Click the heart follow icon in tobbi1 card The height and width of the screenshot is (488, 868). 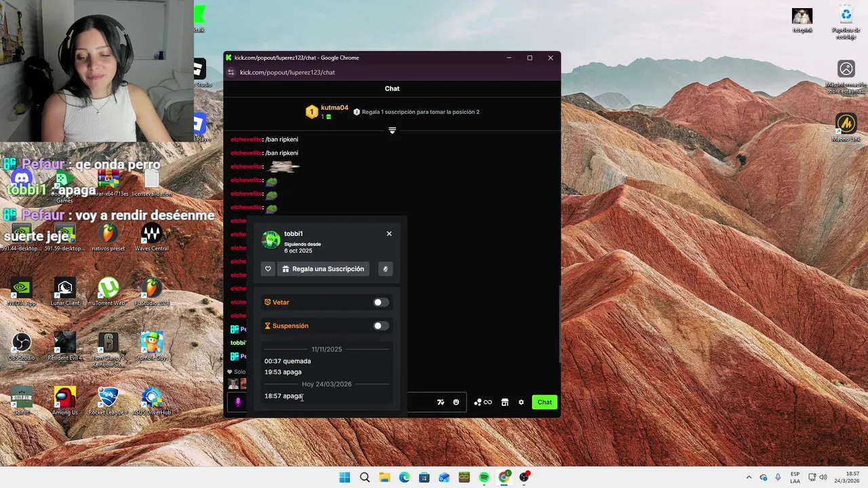click(268, 269)
